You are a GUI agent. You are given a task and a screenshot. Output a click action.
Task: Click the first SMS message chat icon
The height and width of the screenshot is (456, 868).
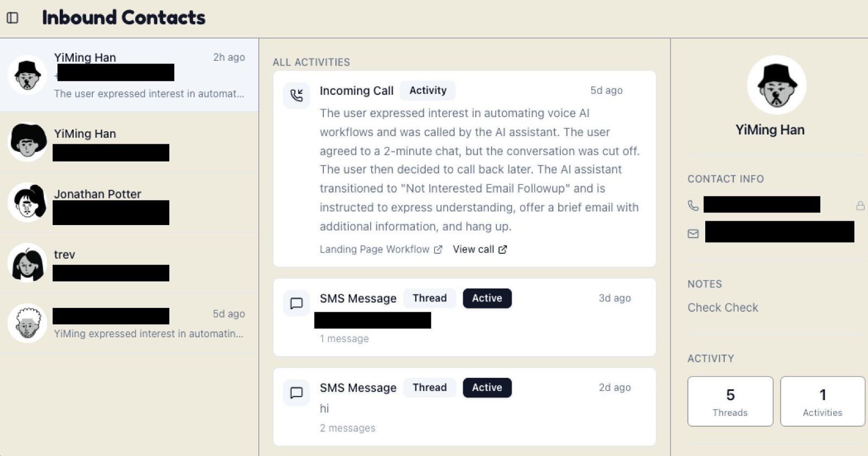296,303
